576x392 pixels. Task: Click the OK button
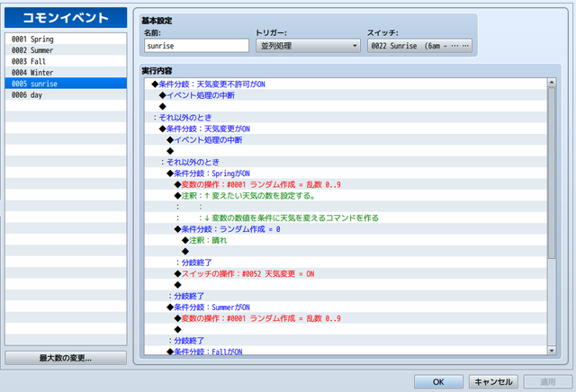[438, 382]
